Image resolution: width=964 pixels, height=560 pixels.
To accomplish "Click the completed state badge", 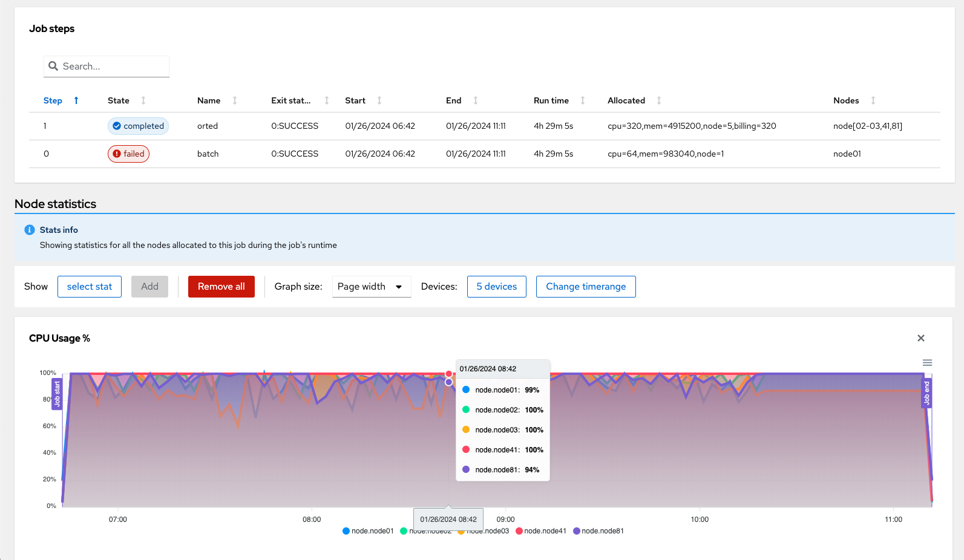I will tap(138, 126).
